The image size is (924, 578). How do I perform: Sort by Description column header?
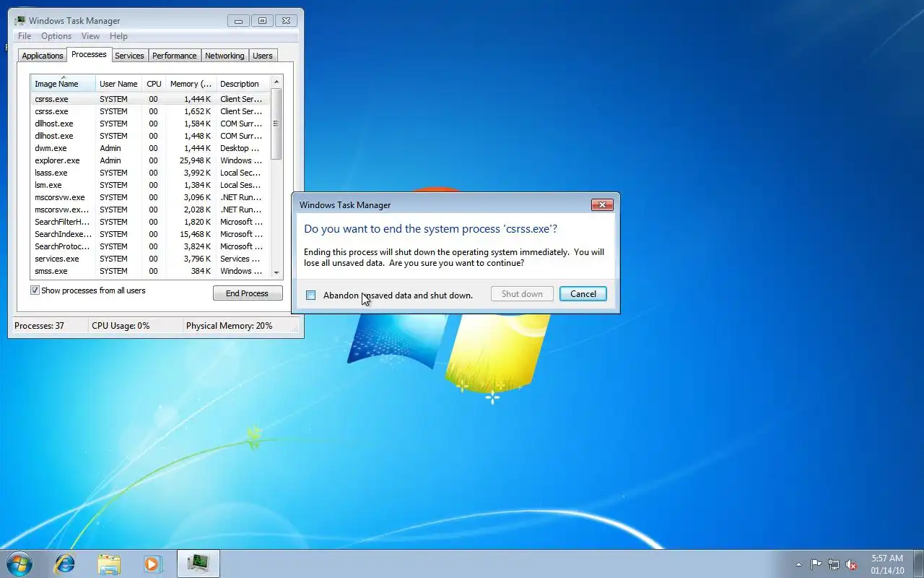(242, 83)
